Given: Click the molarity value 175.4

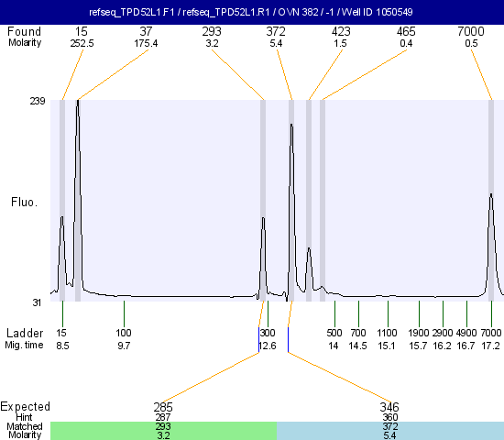Looking at the screenshot, I should [x=146, y=43].
